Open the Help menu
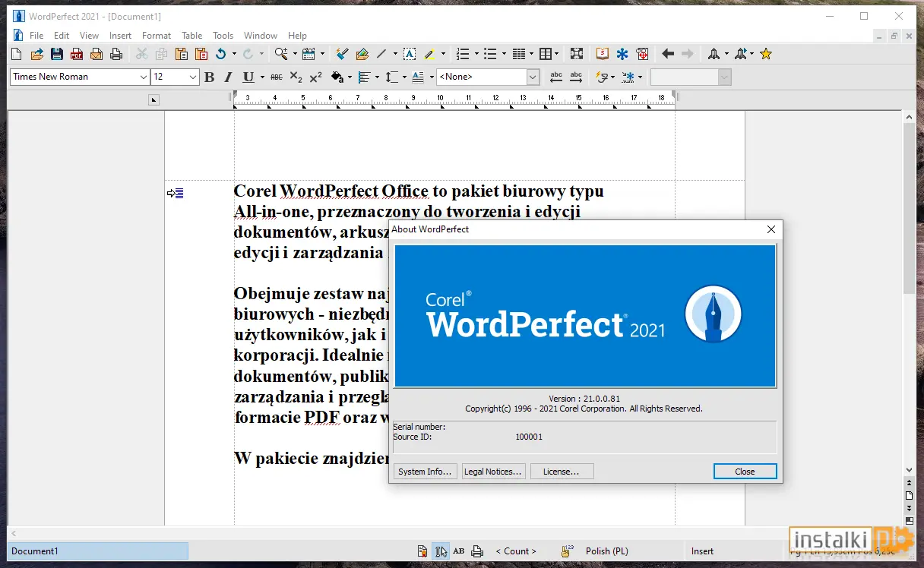This screenshot has width=924, height=568. point(297,36)
